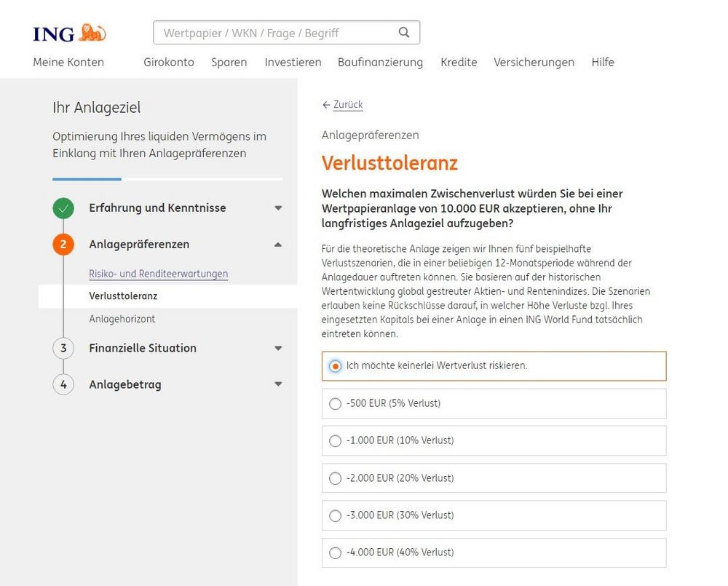The height and width of the screenshot is (586, 728).
Task: Open the Investieren menu
Action: tap(293, 63)
